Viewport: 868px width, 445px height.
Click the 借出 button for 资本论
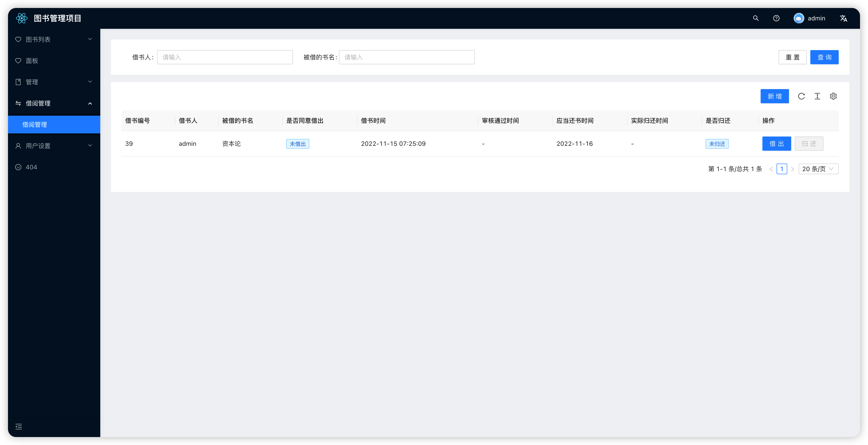776,144
